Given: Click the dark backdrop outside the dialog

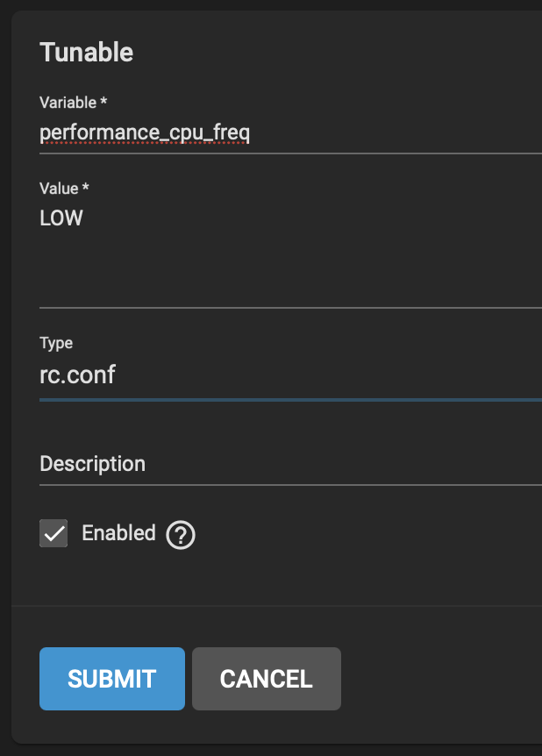Looking at the screenshot, I should 5,378.
